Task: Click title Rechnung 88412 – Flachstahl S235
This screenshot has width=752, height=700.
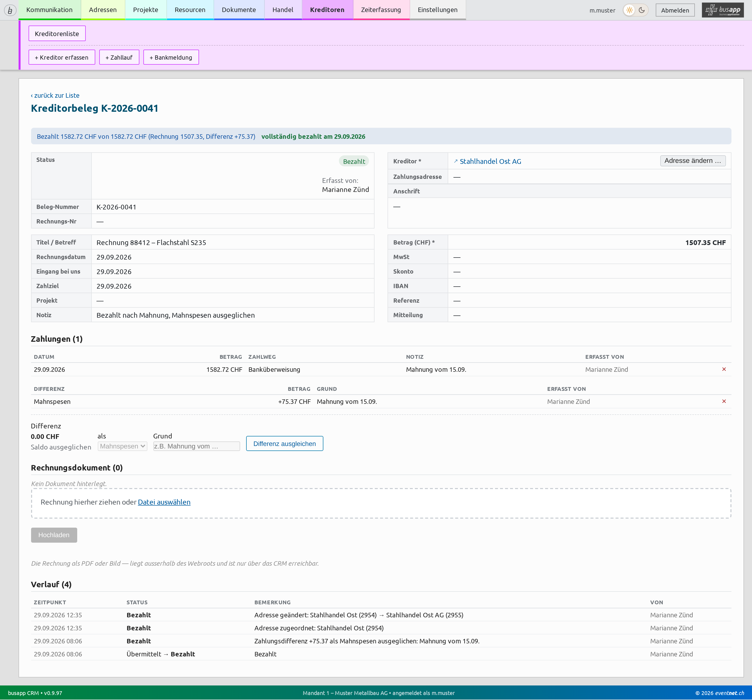Action: pos(151,243)
